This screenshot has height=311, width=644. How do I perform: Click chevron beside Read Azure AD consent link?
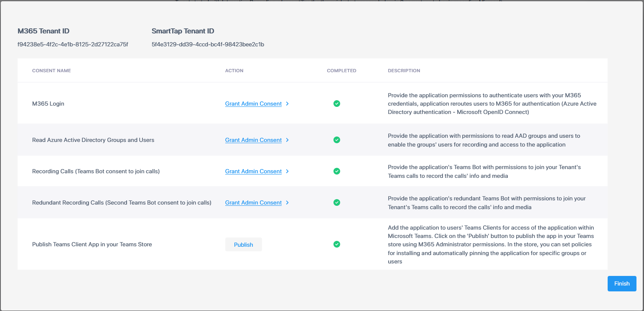click(288, 140)
